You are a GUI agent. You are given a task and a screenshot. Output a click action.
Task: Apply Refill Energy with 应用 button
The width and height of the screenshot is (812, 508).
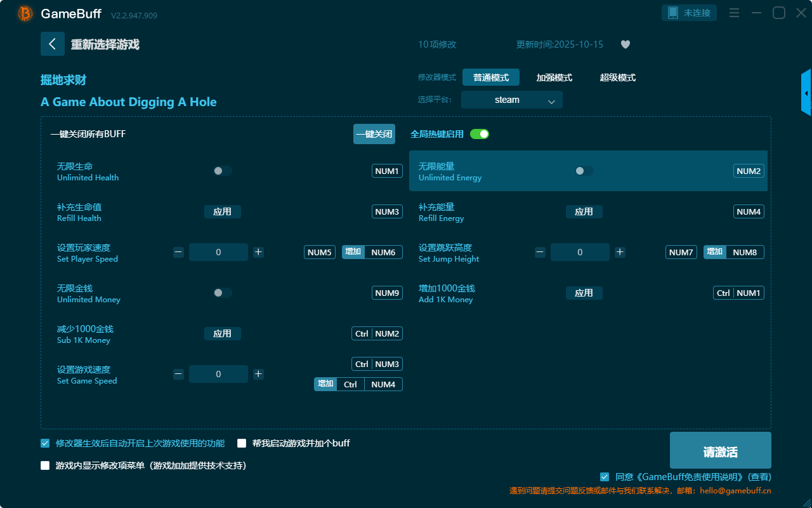[x=584, y=211]
